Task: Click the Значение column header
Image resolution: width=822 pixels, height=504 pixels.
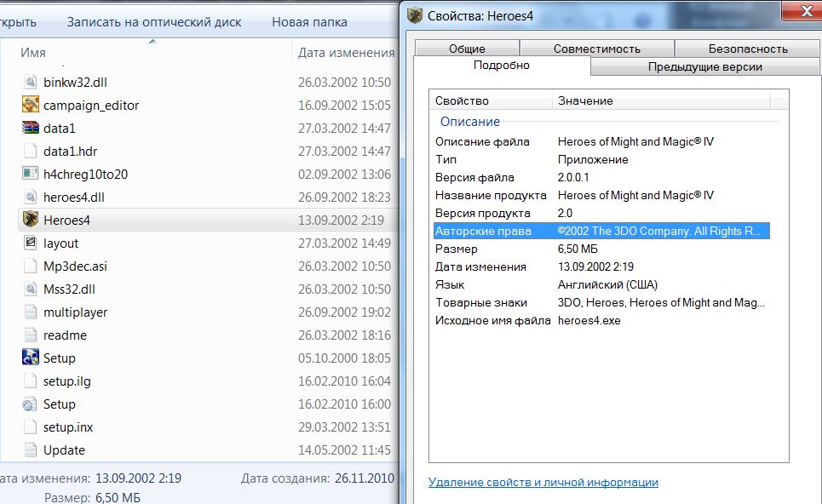Action: coord(661,100)
